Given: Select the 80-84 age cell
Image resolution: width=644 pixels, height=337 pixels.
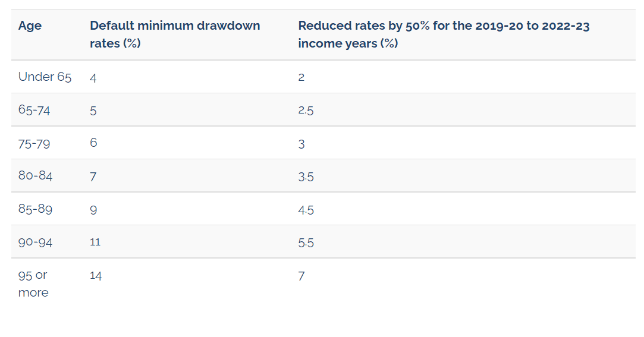Looking at the screenshot, I should tap(35, 176).
